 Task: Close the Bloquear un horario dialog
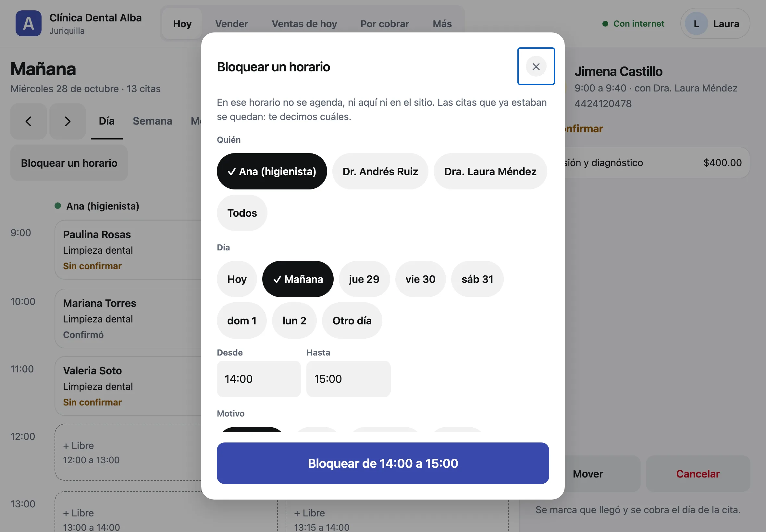[536, 66]
